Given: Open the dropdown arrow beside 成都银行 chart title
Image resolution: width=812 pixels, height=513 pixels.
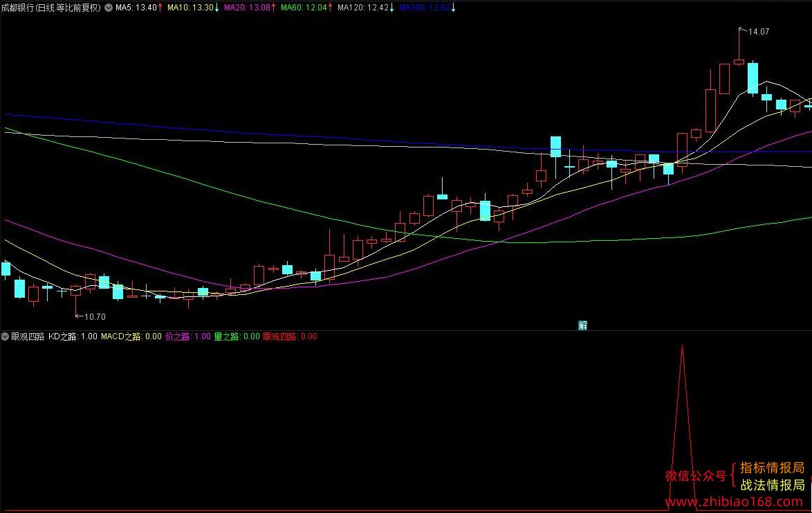Looking at the screenshot, I should click(x=109, y=8).
